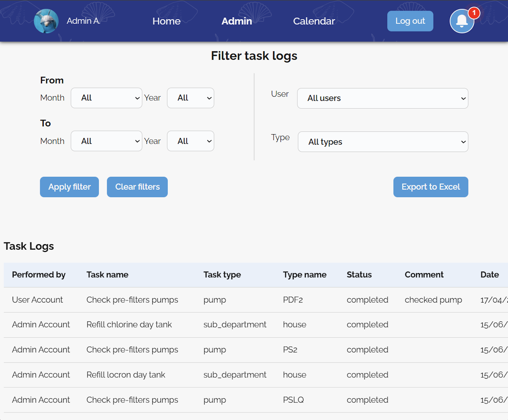
Task: Click the Admin A. username label
Action: click(x=83, y=21)
